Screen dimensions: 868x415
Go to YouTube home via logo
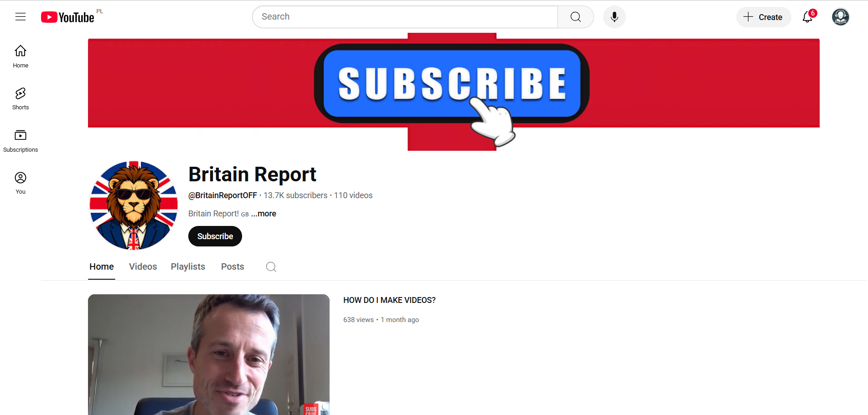pyautogui.click(x=67, y=17)
